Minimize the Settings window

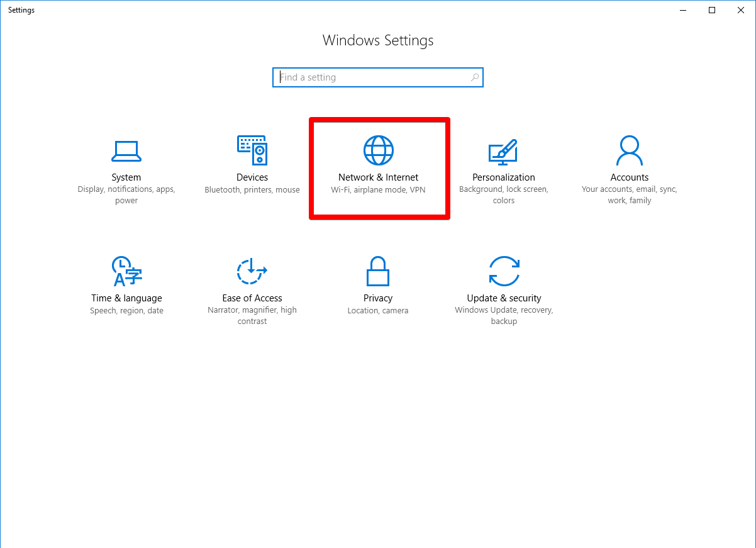pos(683,10)
